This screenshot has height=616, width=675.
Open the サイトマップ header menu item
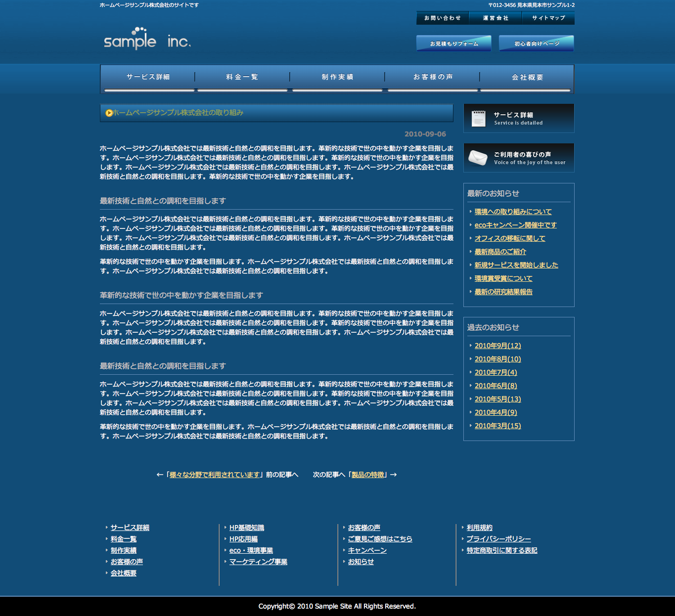tap(548, 18)
